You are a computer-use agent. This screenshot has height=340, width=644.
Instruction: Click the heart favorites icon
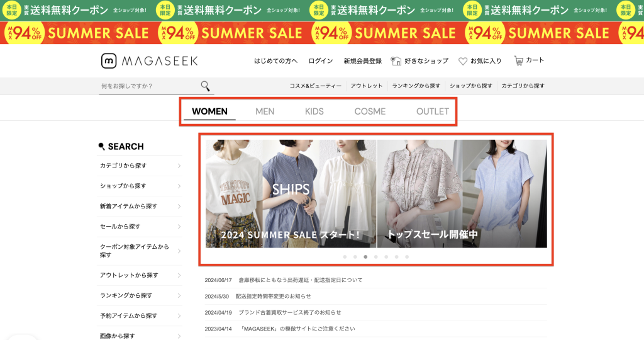click(x=463, y=61)
